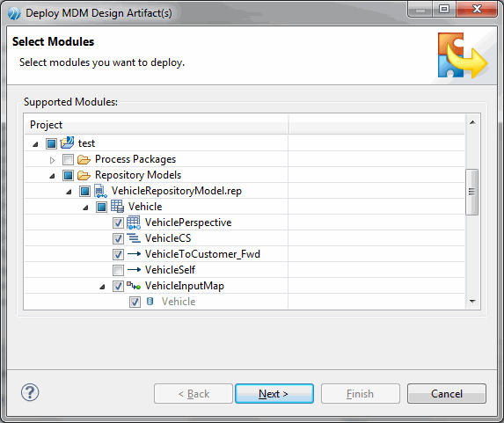Screen dimensions: 504x423
Task: Click the scrollbar down arrow
Action: pyautogui.click(x=472, y=301)
